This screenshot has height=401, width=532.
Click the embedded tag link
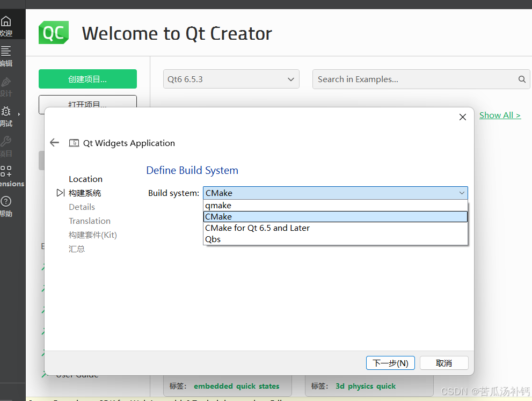click(213, 386)
